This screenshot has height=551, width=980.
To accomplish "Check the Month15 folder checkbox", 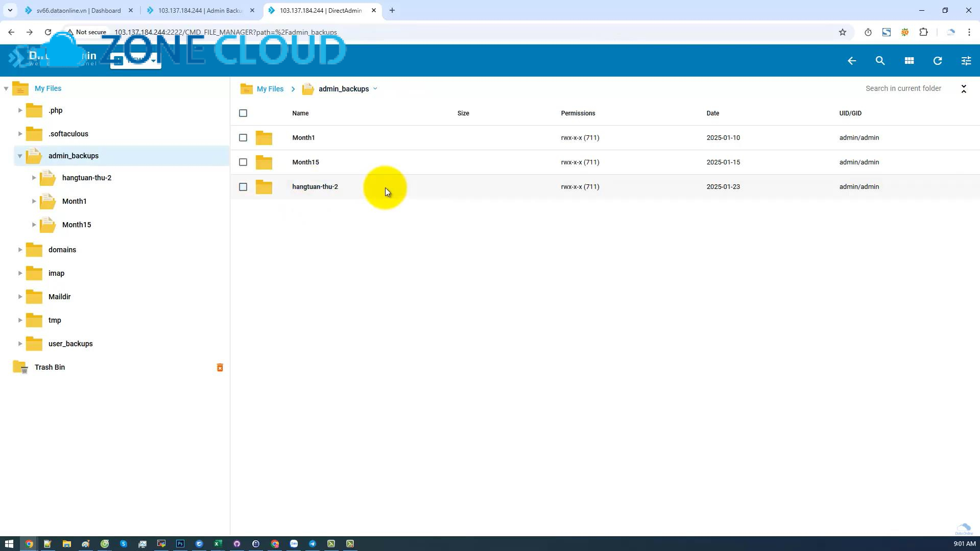I will point(243,162).
